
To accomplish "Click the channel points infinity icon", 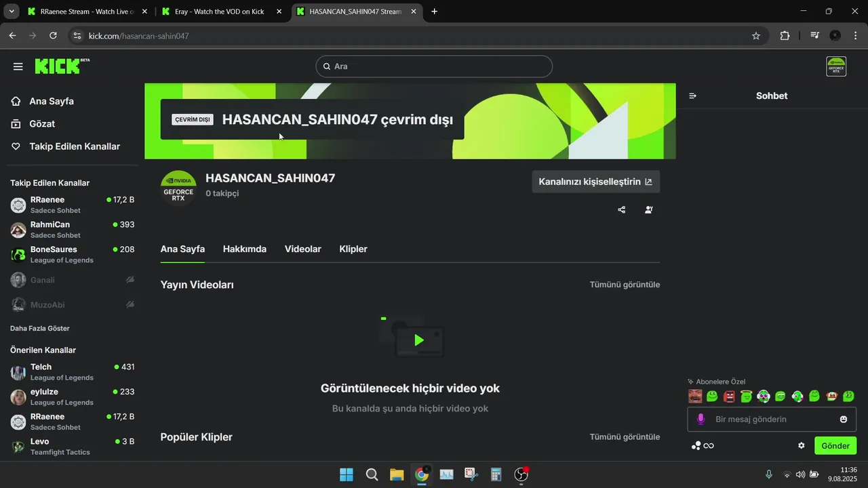I will click(703, 446).
